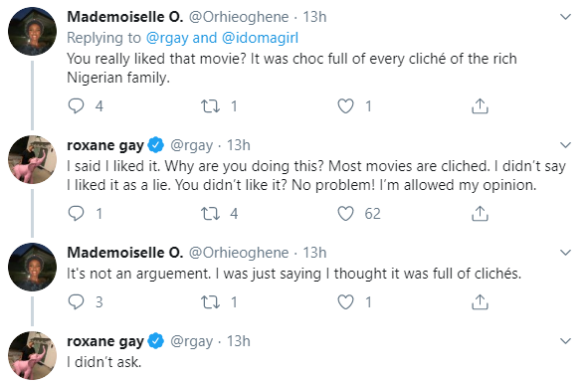Like the first tweet by Mademoiselle O.

click(345, 106)
